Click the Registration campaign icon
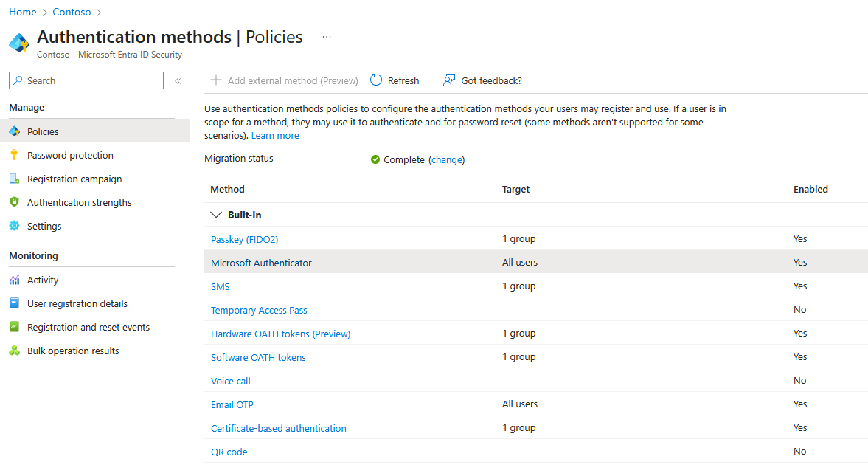The width and height of the screenshot is (868, 476). pos(14,179)
